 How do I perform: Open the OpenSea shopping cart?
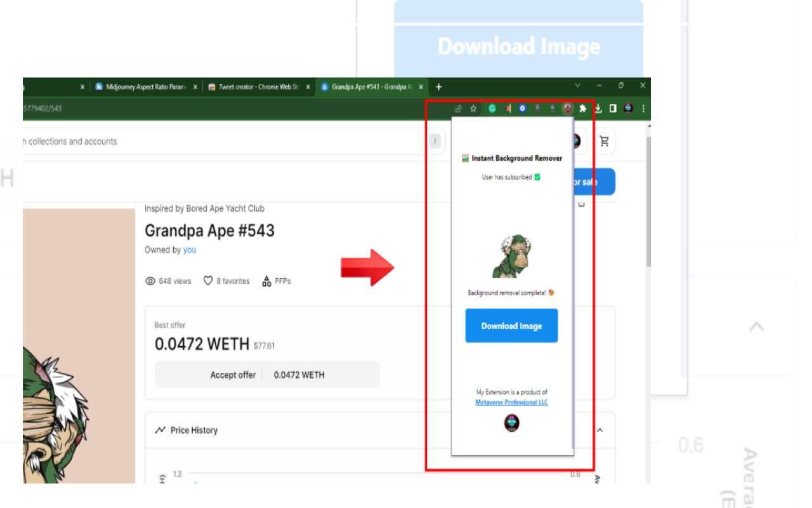pos(604,141)
